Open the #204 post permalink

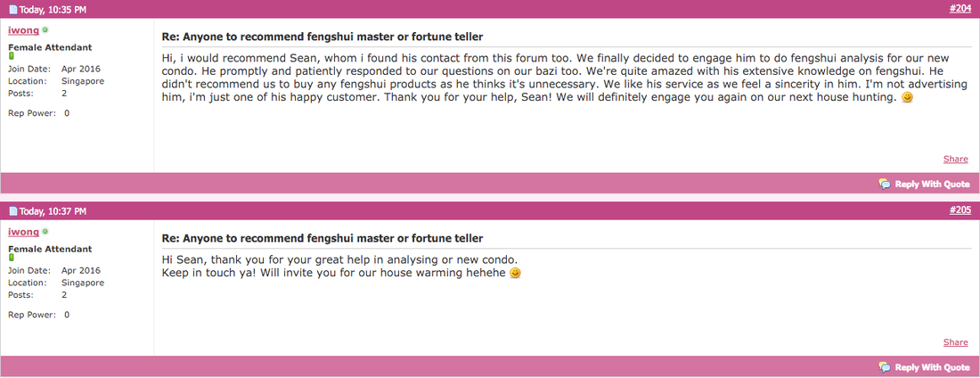(x=960, y=9)
